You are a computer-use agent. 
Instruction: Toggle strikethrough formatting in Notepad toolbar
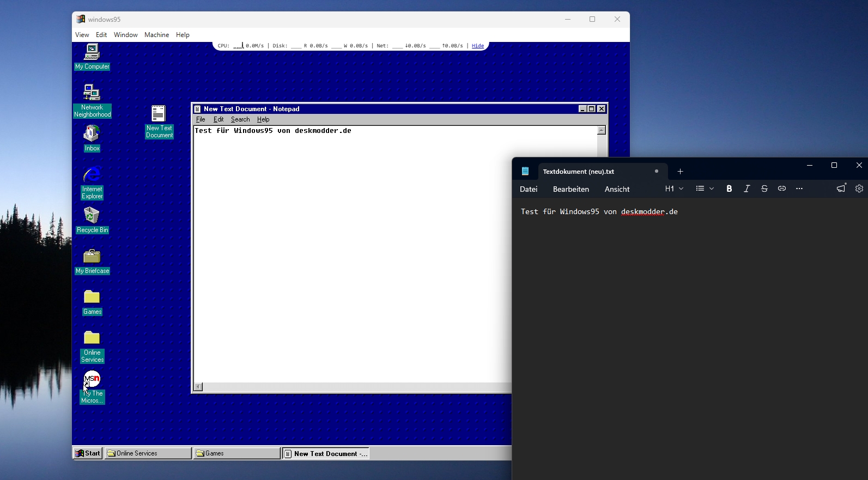764,189
